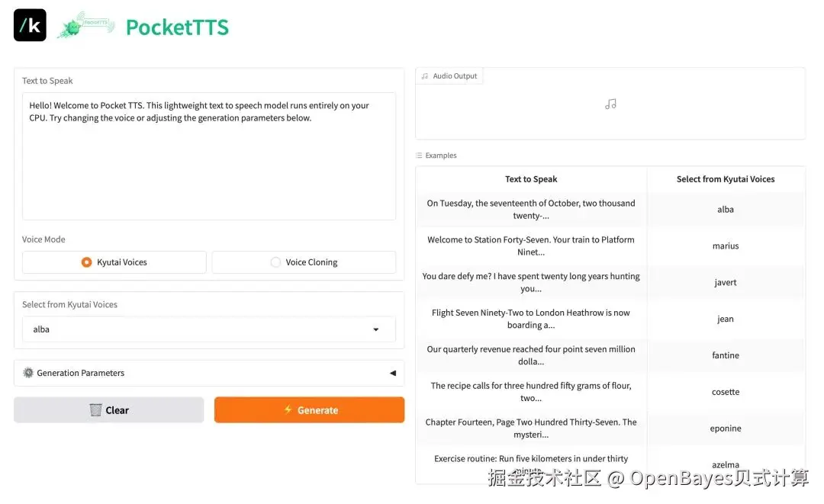
Task: Click the empty Audio Output panel
Action: [x=610, y=104]
